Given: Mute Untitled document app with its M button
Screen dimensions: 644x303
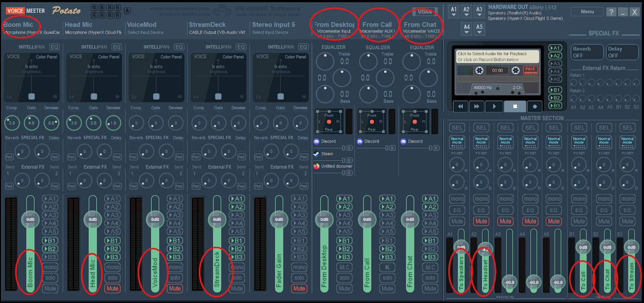Looking at the screenshot, I should click(349, 173).
